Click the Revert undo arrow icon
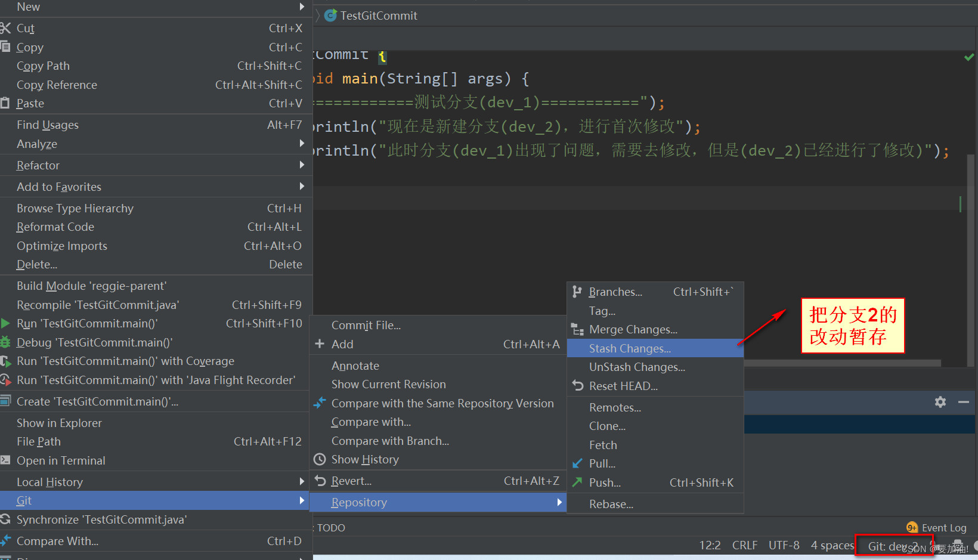Image resolution: width=978 pixels, height=560 pixels. (x=320, y=481)
